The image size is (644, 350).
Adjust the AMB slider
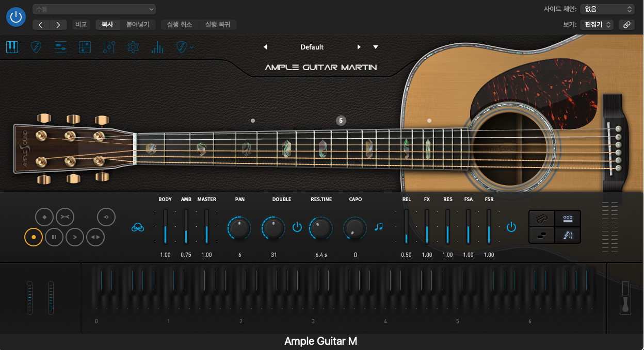pos(186,226)
